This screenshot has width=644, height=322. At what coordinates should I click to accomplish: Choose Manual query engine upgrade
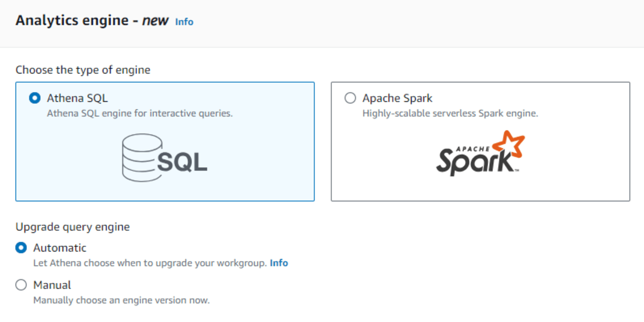21,285
